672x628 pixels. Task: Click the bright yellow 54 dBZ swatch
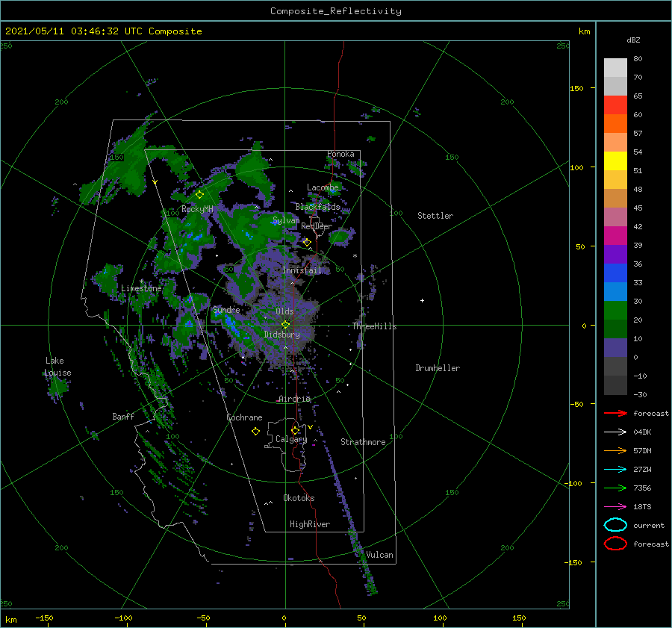pyautogui.click(x=615, y=161)
